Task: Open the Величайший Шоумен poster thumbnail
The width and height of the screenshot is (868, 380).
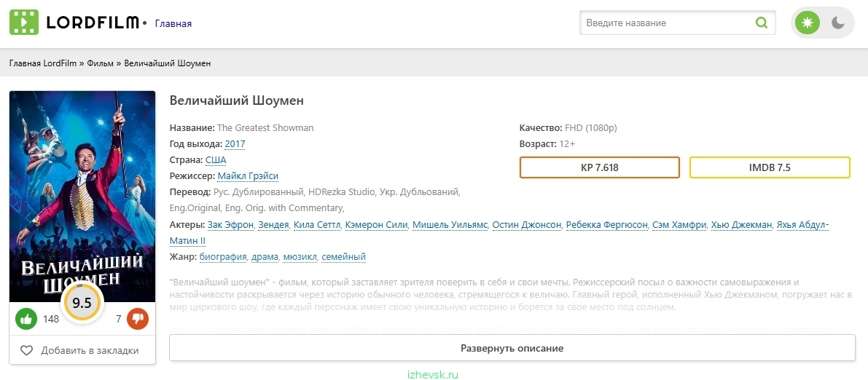Action: click(82, 197)
